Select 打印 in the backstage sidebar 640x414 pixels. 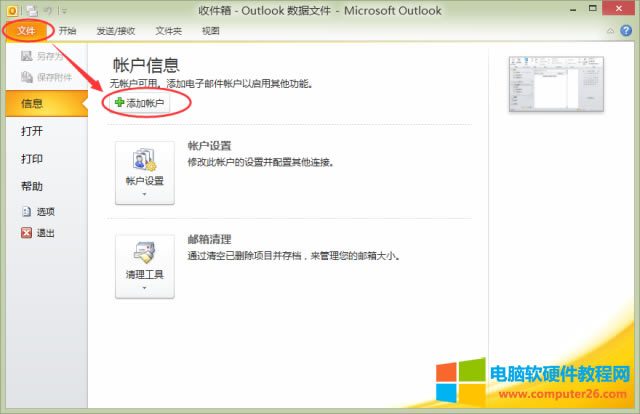[32, 159]
